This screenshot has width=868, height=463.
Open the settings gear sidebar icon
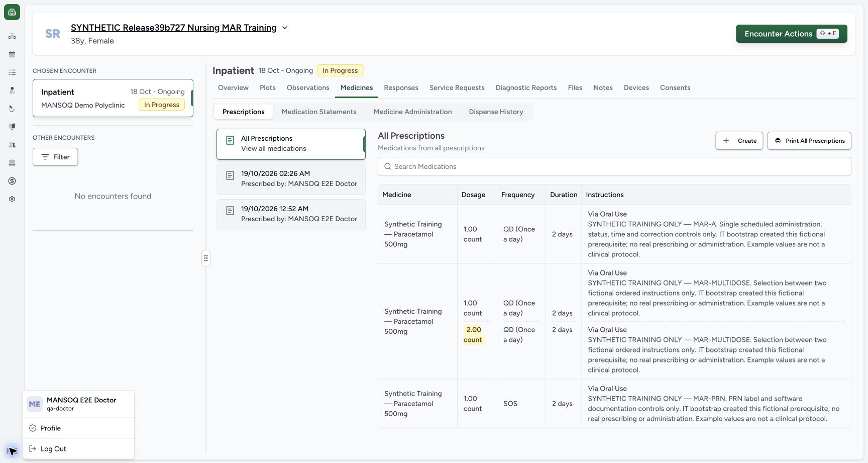pyautogui.click(x=12, y=199)
